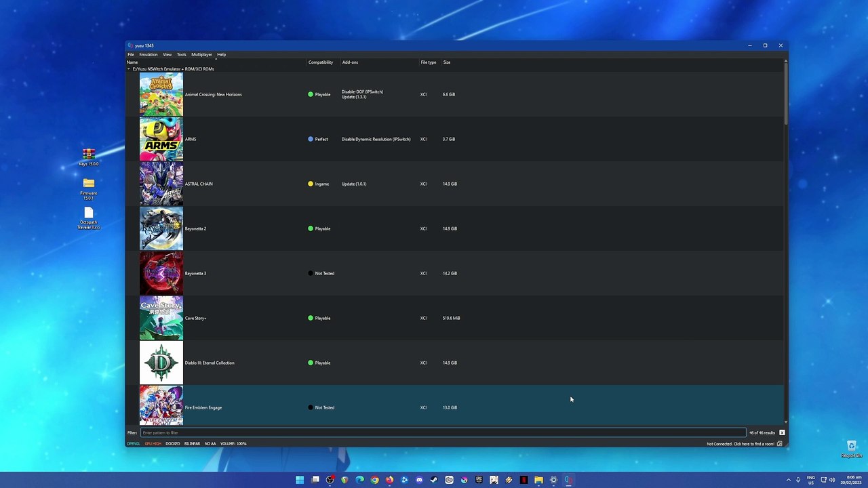Screen dimensions: 868x488
Task: Launch Firefox from the taskbar
Action: [x=389, y=480]
